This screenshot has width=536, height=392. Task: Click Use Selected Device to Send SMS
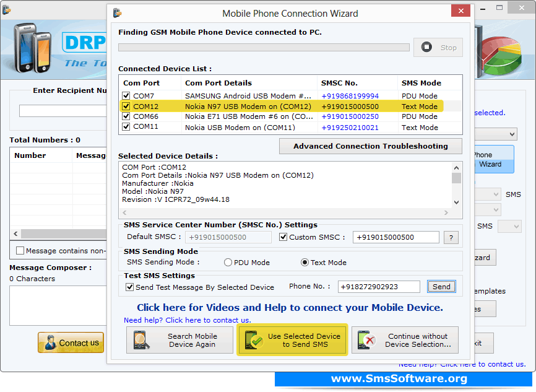tap(292, 340)
